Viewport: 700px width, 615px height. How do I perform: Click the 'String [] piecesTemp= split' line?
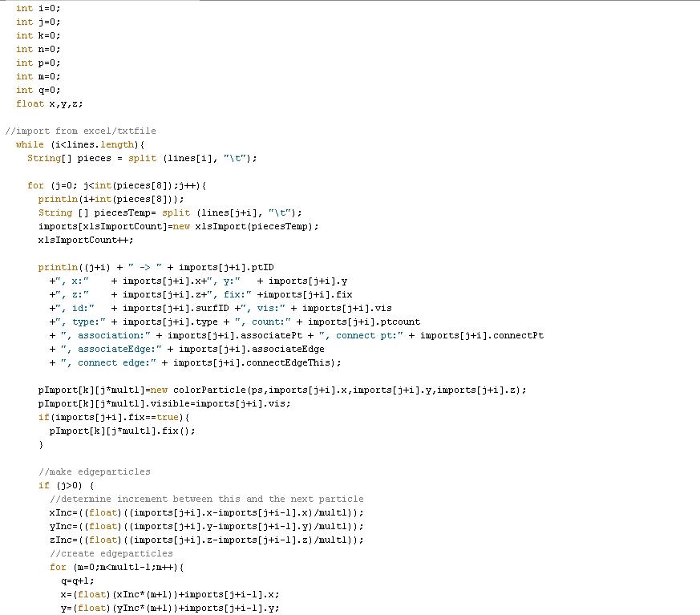pos(170,212)
